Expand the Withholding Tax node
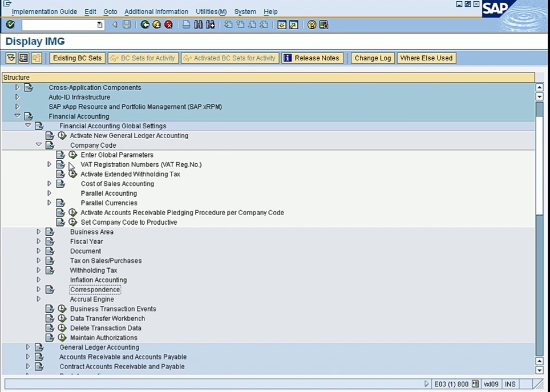This screenshot has width=550, height=392. click(x=39, y=270)
